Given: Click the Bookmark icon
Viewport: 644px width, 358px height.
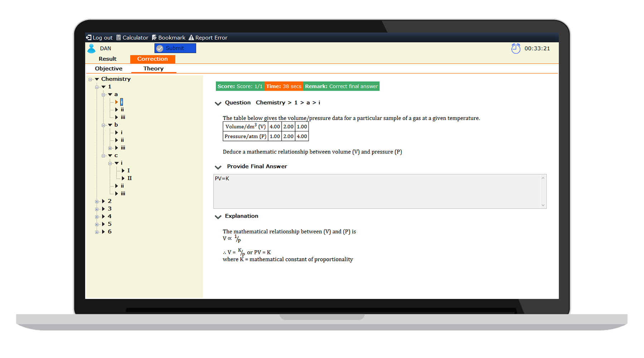Looking at the screenshot, I should tap(154, 38).
